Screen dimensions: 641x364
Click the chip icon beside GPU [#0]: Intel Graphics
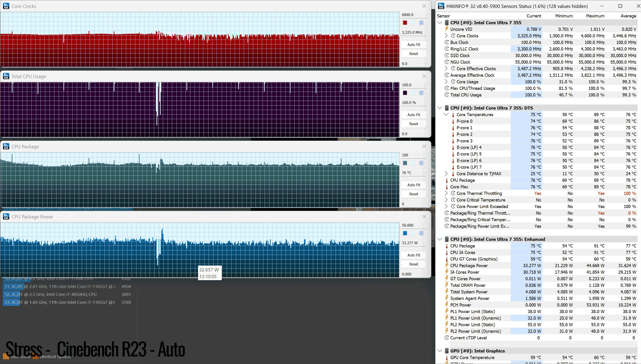tap(447, 351)
